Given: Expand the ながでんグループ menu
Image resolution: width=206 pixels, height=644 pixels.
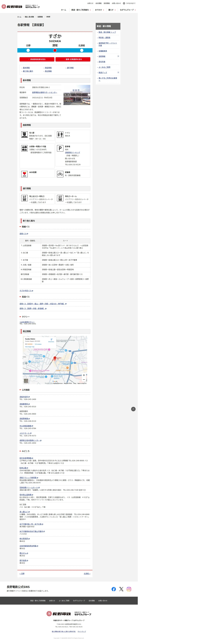Looking at the screenshot, I should coord(128,10).
